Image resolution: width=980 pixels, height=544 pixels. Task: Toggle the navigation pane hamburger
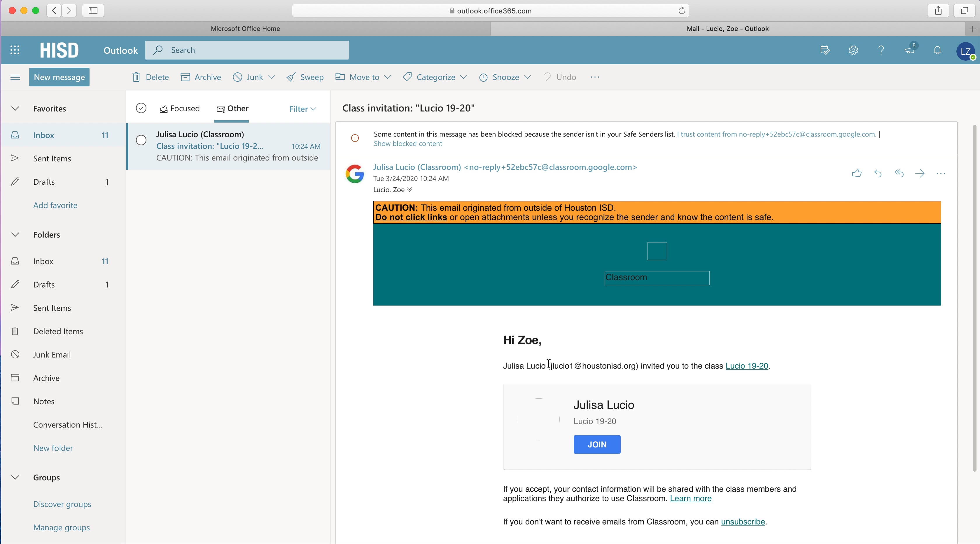point(15,77)
